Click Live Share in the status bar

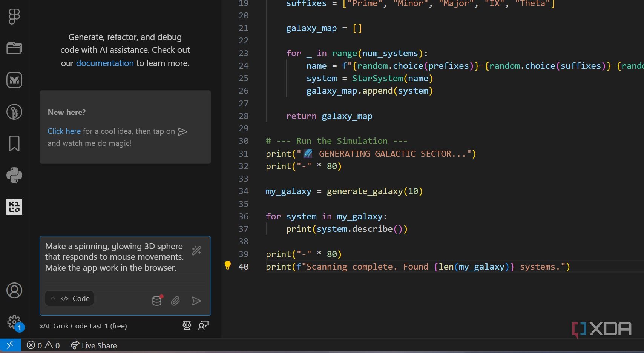coord(94,345)
